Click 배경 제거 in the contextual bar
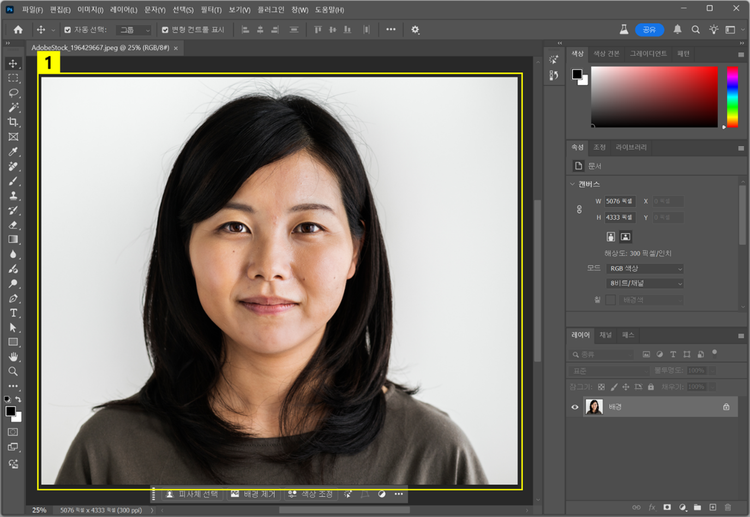 (254, 494)
